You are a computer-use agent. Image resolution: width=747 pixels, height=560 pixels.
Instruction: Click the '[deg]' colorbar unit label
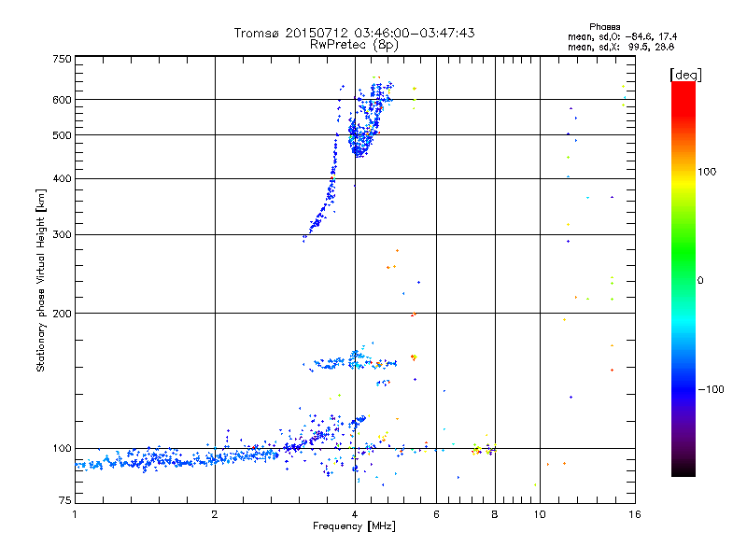tap(685, 75)
